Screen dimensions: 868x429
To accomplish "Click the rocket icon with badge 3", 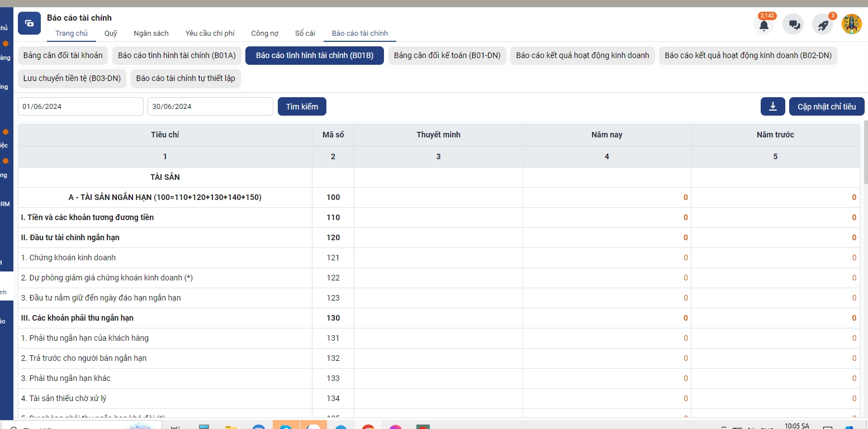I will point(822,25).
